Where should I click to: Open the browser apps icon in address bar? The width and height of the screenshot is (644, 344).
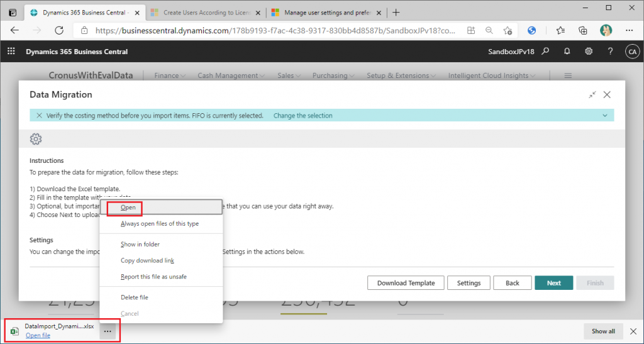pyautogui.click(x=471, y=30)
